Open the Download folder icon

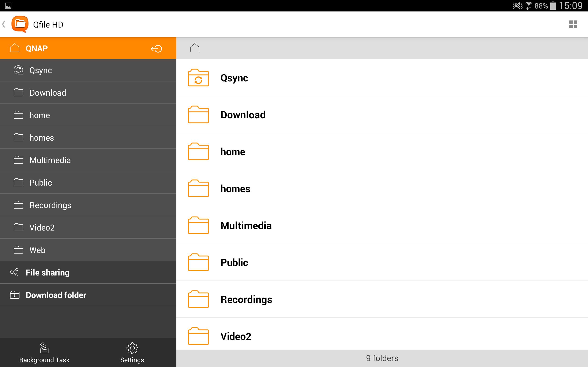(x=14, y=295)
